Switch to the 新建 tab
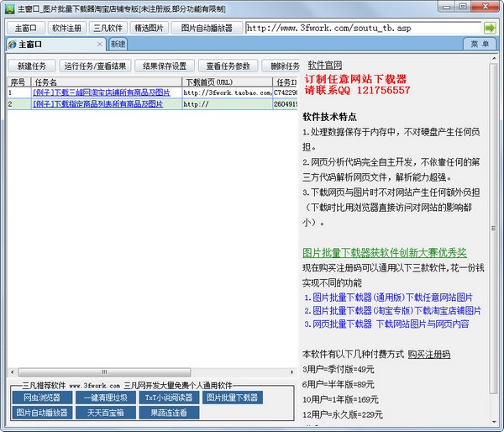Viewport: 504px width, 432px height. pos(118,44)
